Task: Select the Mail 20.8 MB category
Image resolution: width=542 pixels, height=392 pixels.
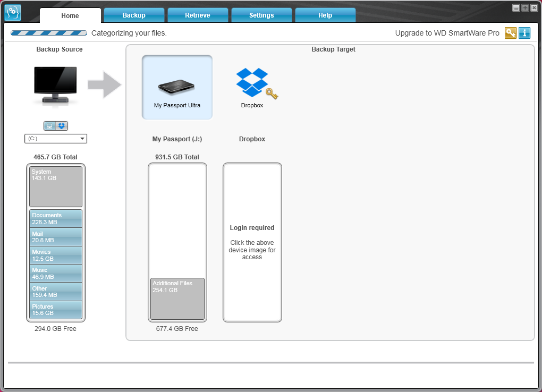Action: 56,237
